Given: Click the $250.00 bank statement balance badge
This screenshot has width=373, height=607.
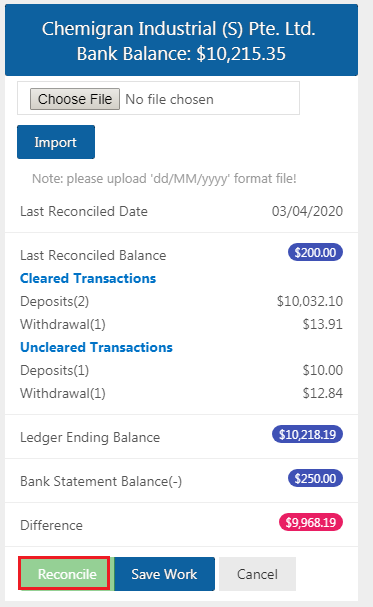Looking at the screenshot, I should (x=315, y=478).
